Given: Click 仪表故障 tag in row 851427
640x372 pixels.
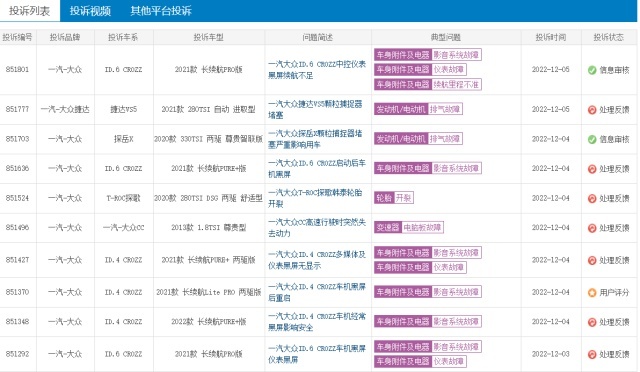Looking at the screenshot, I should click(420, 267).
